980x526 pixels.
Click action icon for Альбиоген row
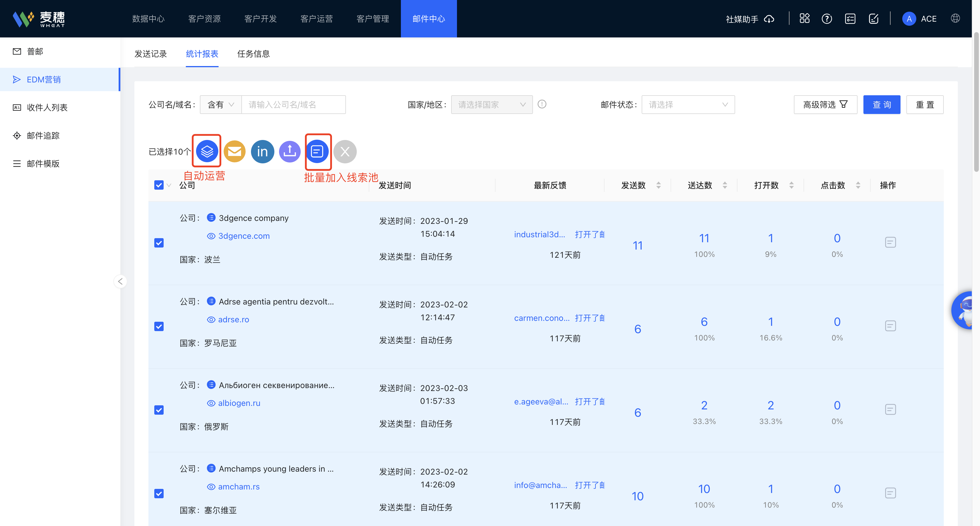click(x=890, y=409)
